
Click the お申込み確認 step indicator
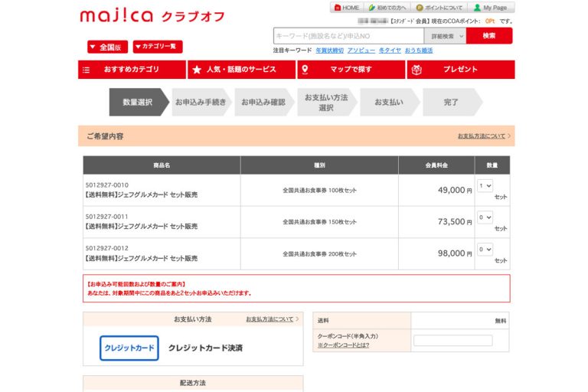click(x=264, y=102)
